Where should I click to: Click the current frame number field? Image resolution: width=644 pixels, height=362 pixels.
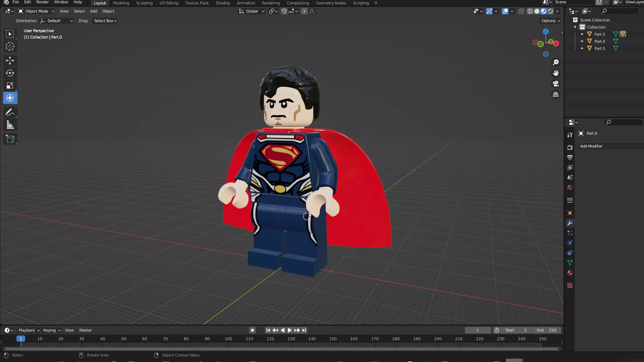pos(478,330)
